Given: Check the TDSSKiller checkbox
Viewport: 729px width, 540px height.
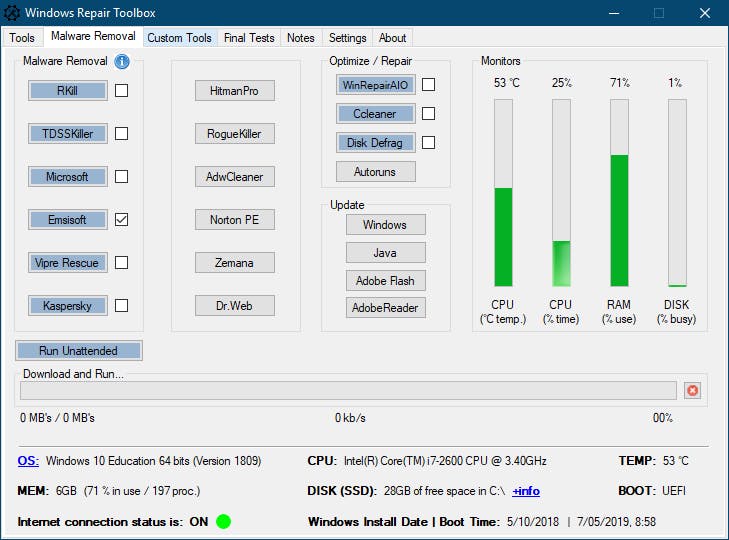Looking at the screenshot, I should pos(121,133).
